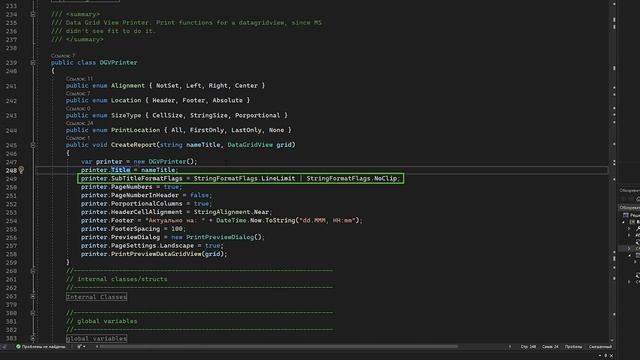The image size is (640, 360).
Task: Click the 'Пробелы' indentation setting
Action: click(x=573, y=347)
